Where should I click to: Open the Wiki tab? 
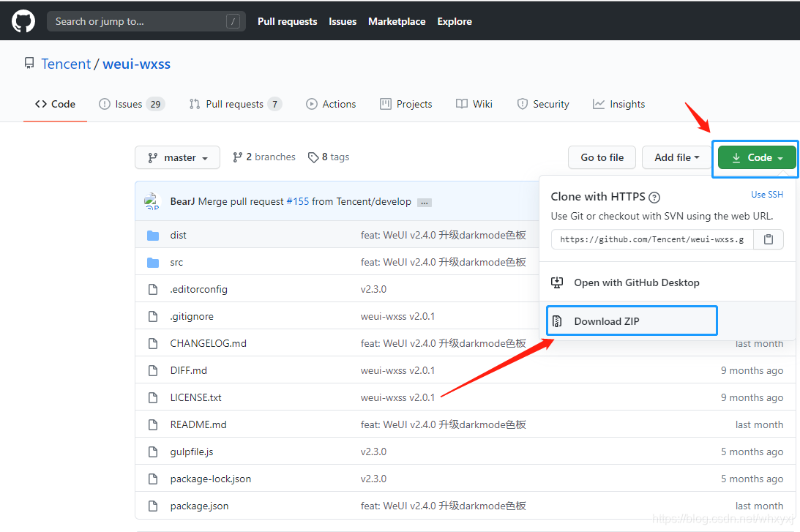[474, 104]
